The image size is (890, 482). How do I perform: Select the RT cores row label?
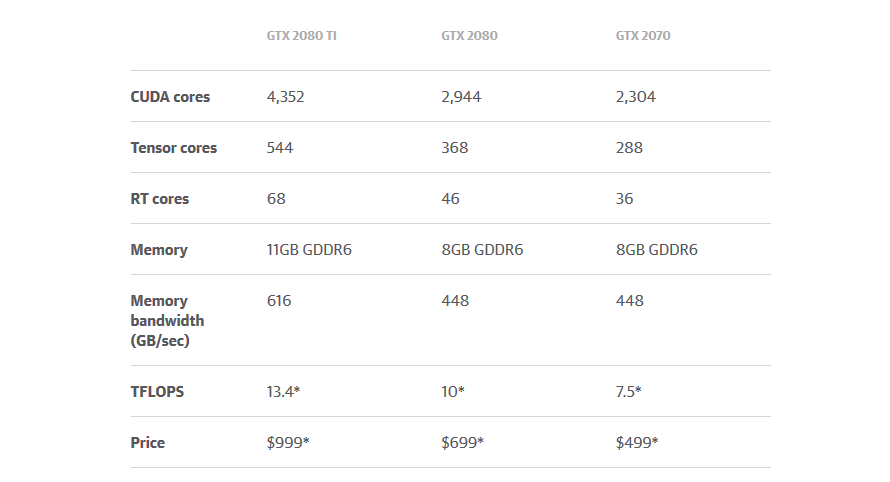159,199
